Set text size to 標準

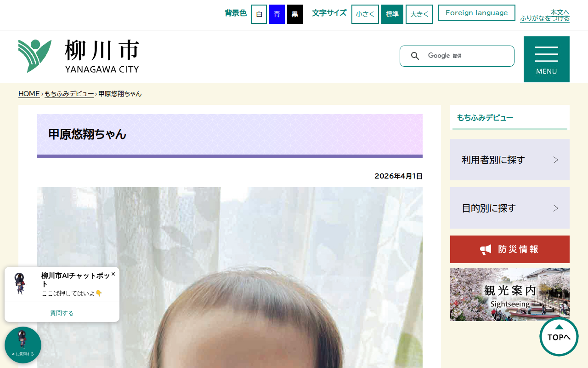(x=392, y=14)
